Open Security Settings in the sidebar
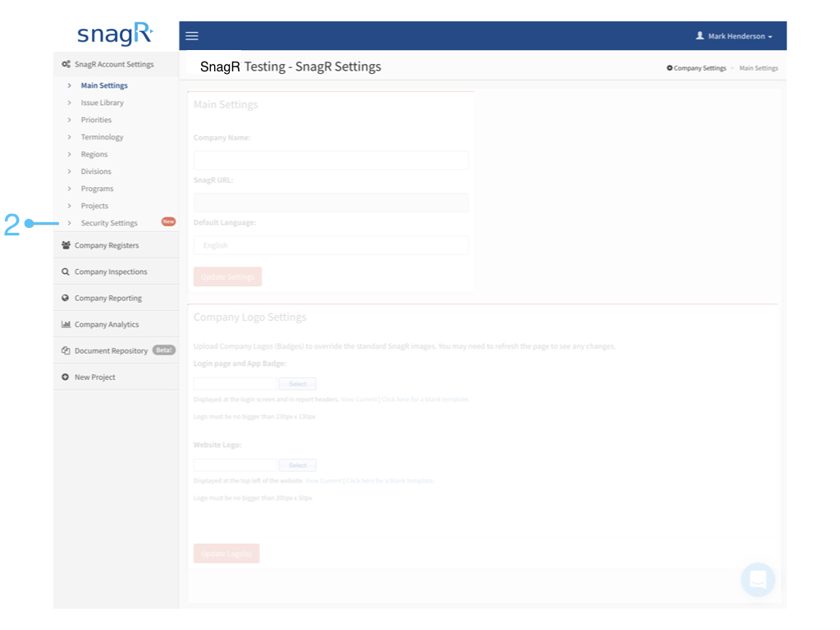The width and height of the screenshot is (840, 630). pos(109,223)
